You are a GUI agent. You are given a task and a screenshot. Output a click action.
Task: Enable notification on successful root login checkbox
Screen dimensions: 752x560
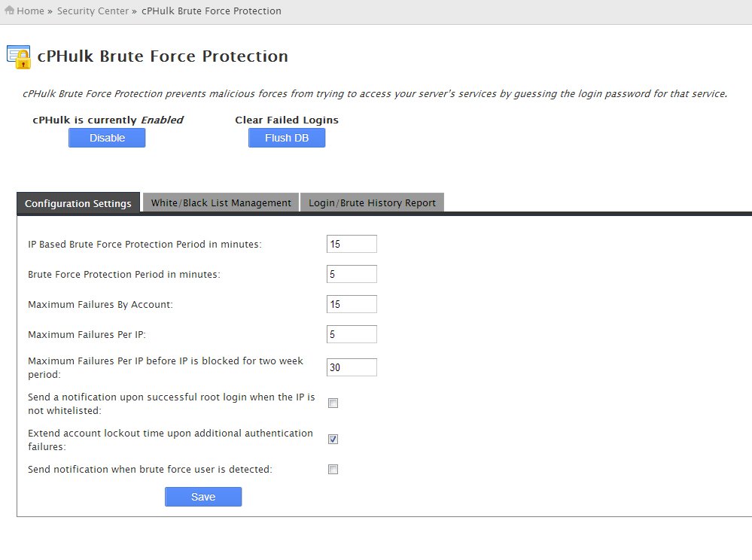point(333,403)
